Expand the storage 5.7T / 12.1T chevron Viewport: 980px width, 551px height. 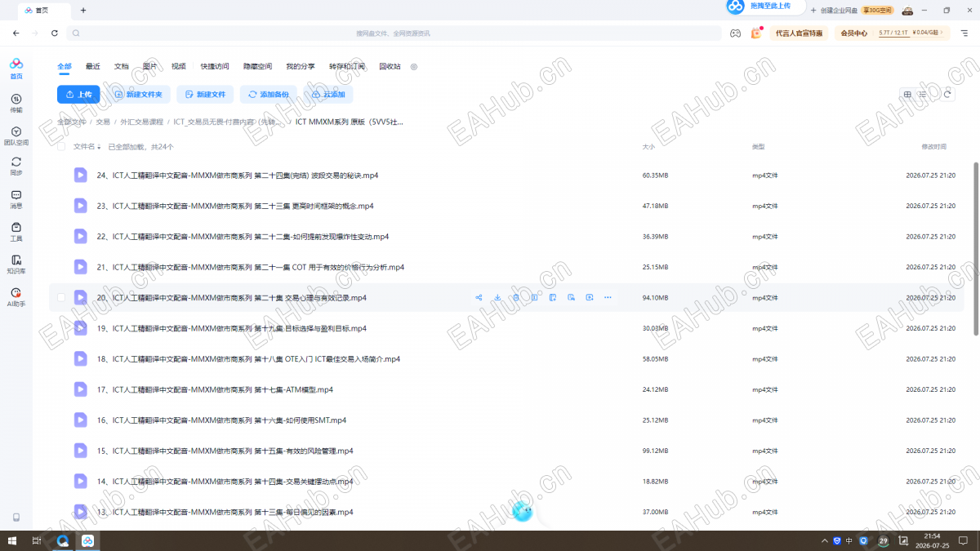point(942,33)
